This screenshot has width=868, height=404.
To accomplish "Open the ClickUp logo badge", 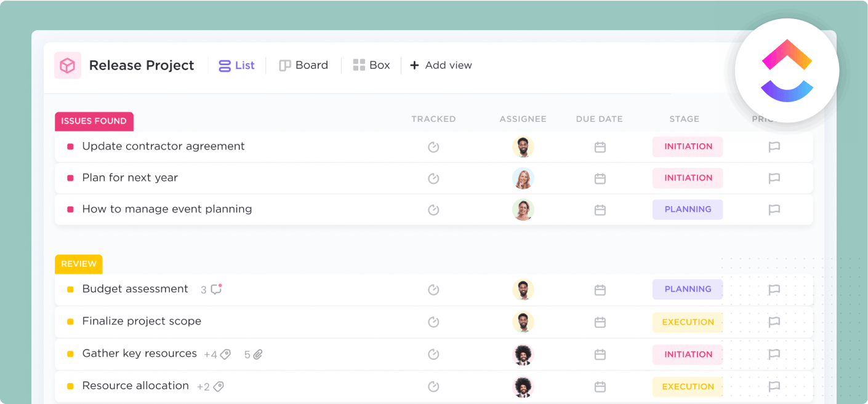I will click(x=787, y=70).
